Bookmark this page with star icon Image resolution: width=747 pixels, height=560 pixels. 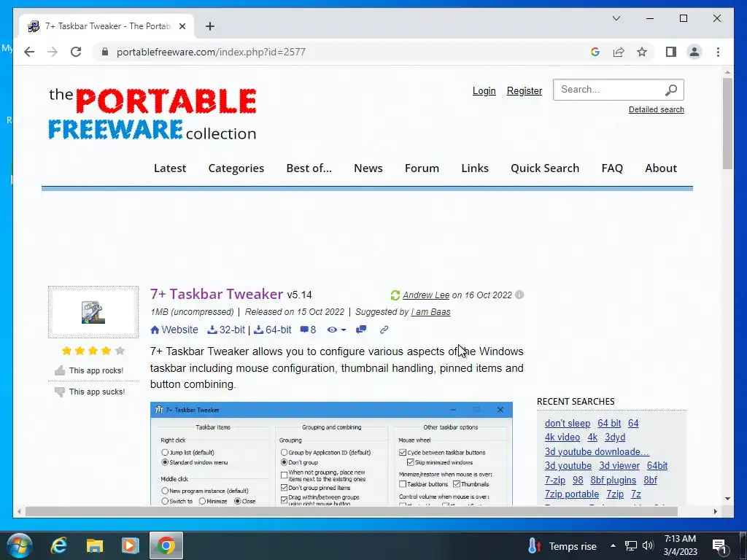pos(642,52)
